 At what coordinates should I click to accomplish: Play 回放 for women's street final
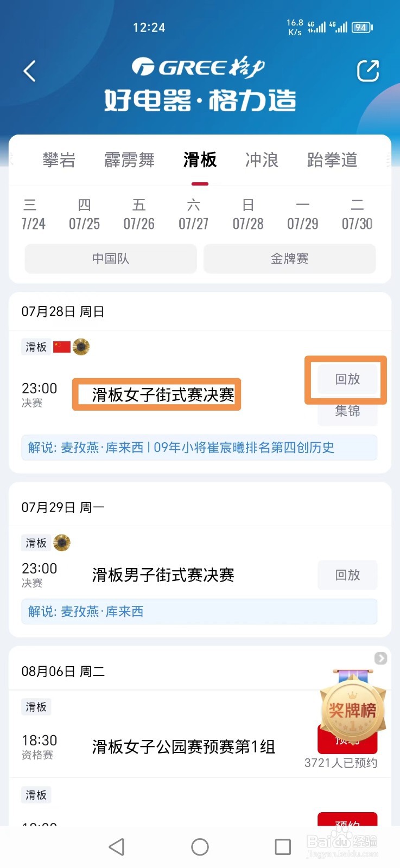[x=347, y=379]
